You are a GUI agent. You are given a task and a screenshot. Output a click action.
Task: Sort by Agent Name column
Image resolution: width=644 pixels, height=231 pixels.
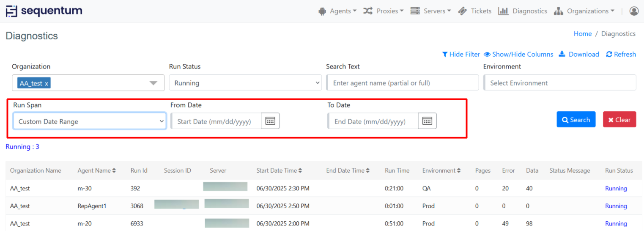(96, 170)
